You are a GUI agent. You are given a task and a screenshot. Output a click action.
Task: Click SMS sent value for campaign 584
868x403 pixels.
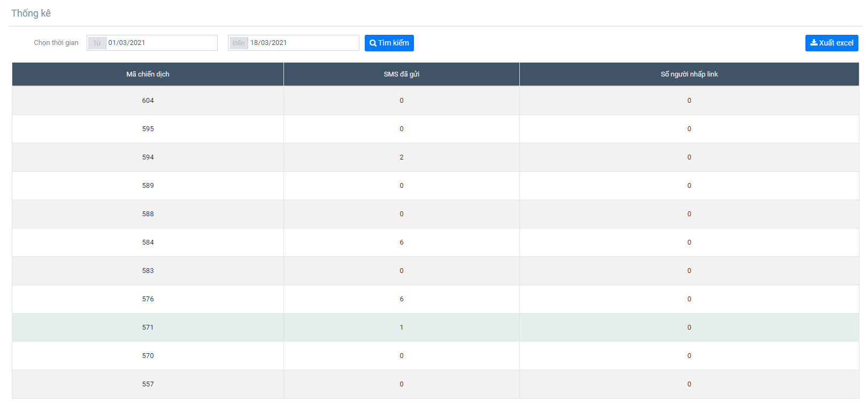coord(401,242)
